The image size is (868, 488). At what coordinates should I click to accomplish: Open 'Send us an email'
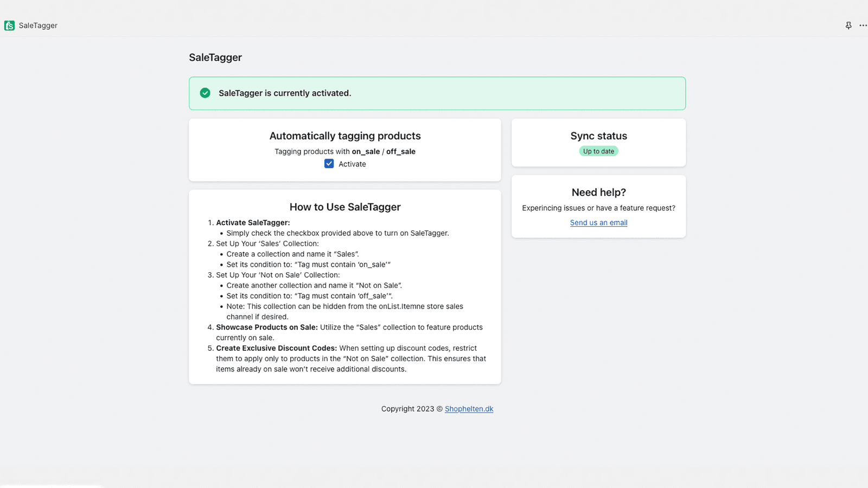[598, 222]
